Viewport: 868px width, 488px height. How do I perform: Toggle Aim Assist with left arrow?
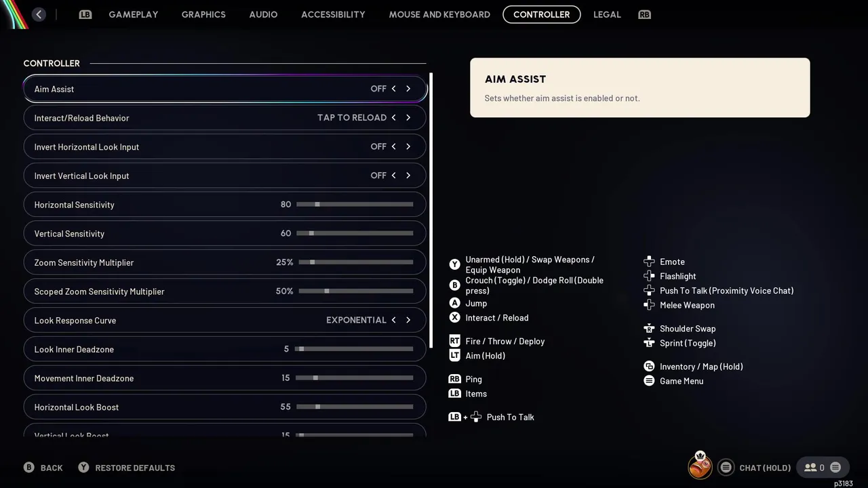[x=393, y=89]
